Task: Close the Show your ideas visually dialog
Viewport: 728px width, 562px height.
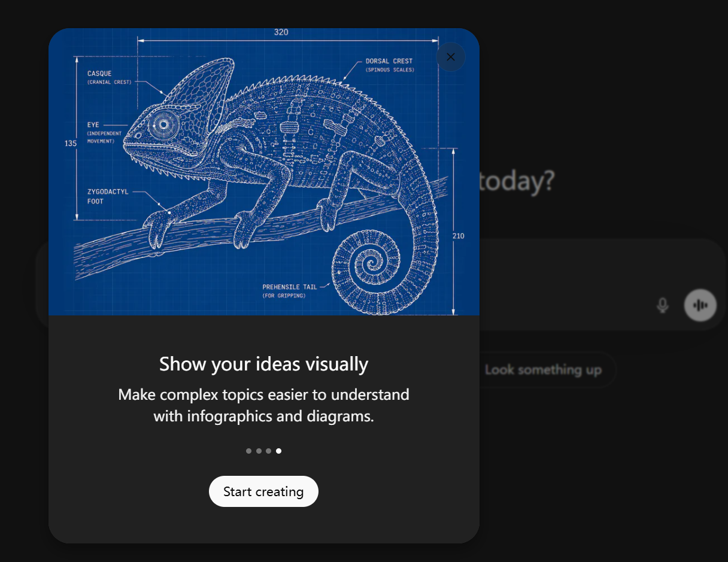Action: (451, 57)
